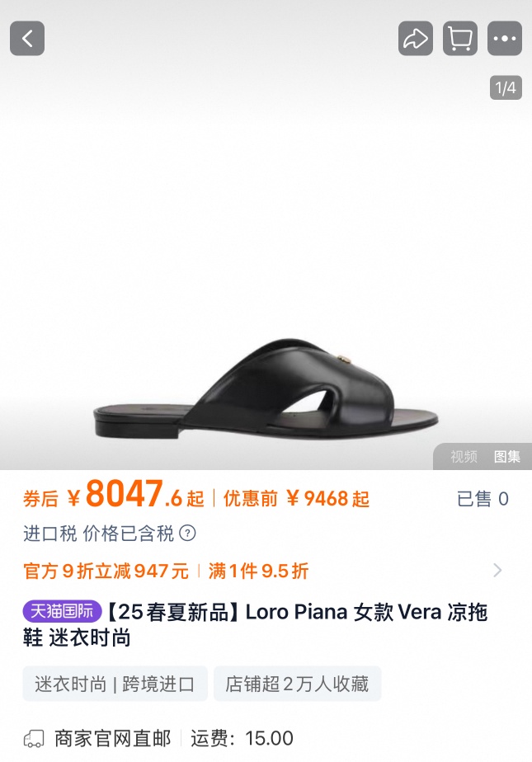Viewport: 532px width, 762px height.
Task: Open the shopping cart icon
Action: tap(460, 39)
